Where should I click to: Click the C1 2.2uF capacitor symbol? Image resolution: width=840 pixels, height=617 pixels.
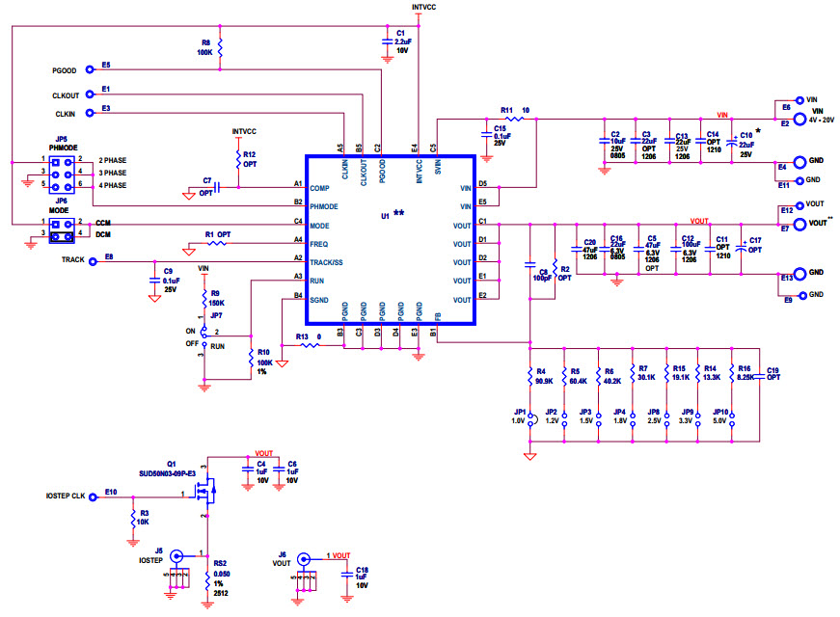387,40
